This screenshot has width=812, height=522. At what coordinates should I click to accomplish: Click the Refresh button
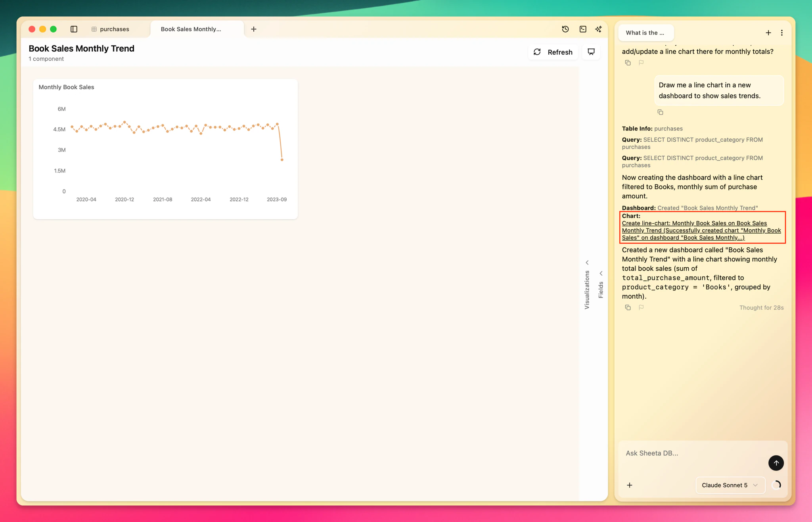click(x=553, y=52)
